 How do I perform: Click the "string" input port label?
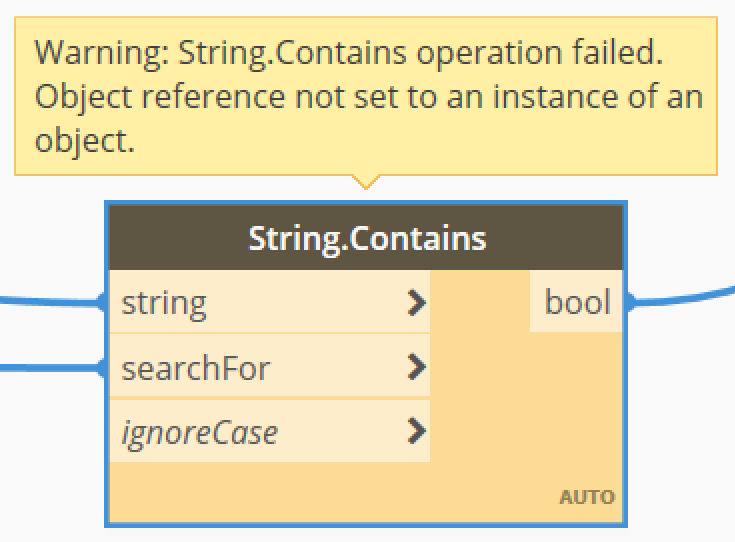164,302
